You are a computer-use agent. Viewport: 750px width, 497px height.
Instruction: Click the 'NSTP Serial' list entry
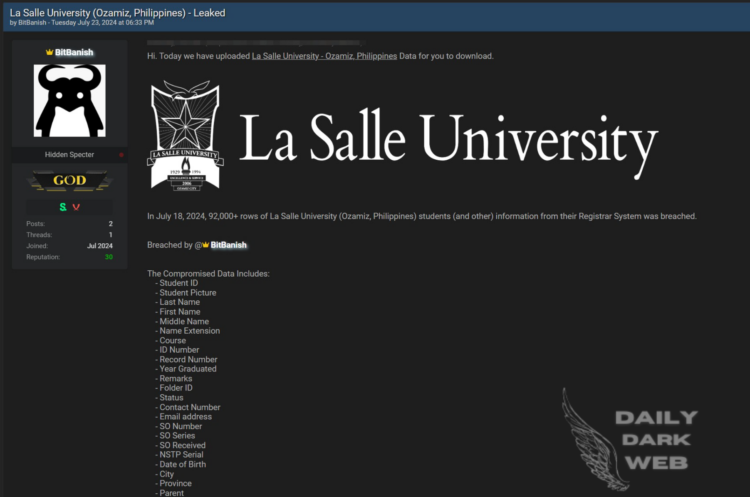(x=179, y=455)
